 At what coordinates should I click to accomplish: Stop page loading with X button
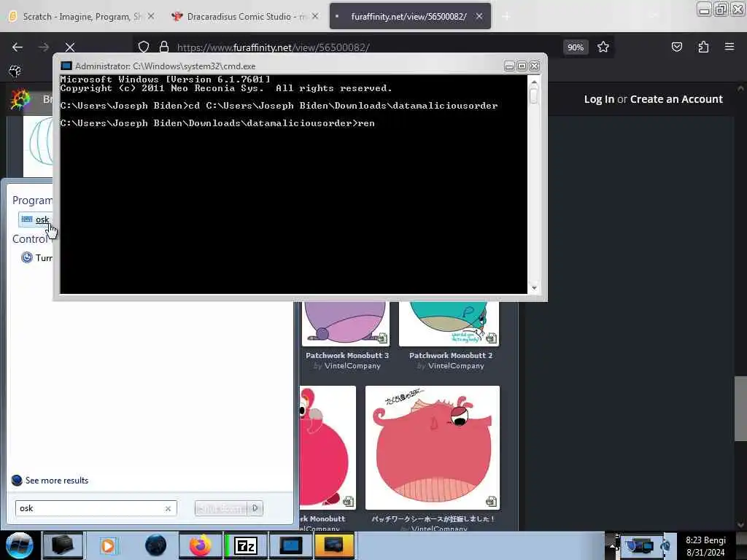[70, 47]
